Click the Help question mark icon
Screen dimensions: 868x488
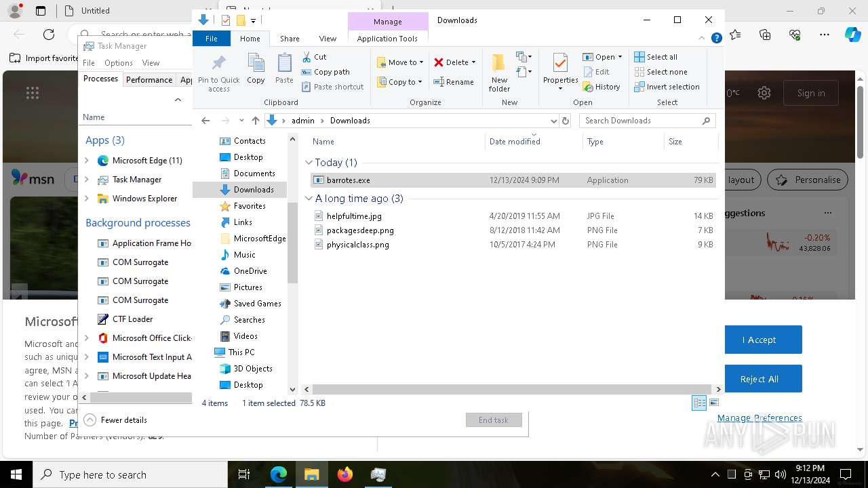(x=716, y=39)
